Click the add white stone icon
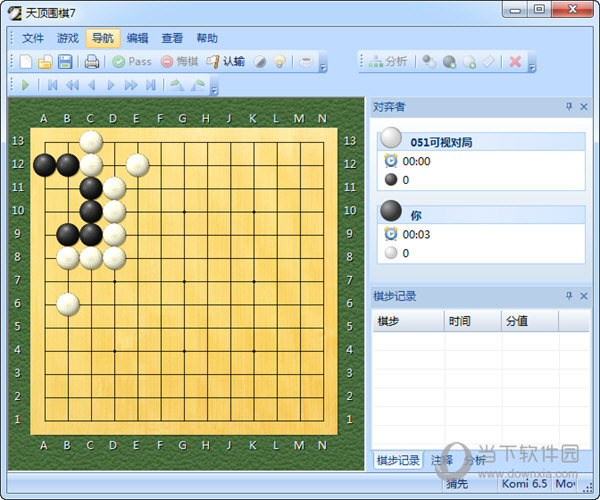600x500 pixels. [469, 62]
